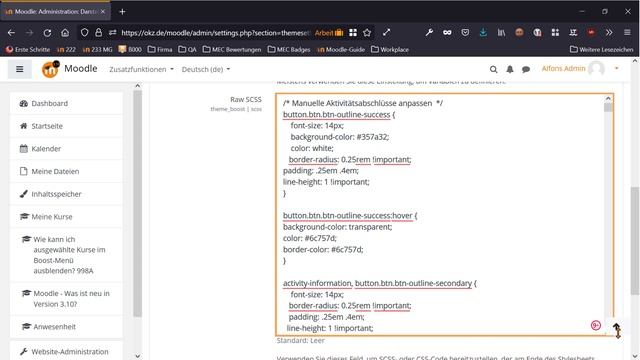Open 8000 bookmark
640x360 pixels.
[129, 49]
